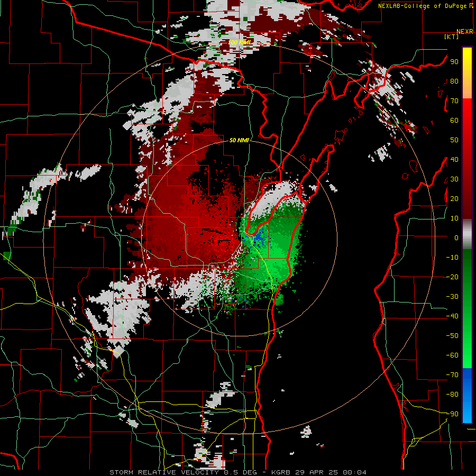Pick the gray zero-velocity segment of color bar
This screenshot has height=476, width=476.
coord(467,234)
